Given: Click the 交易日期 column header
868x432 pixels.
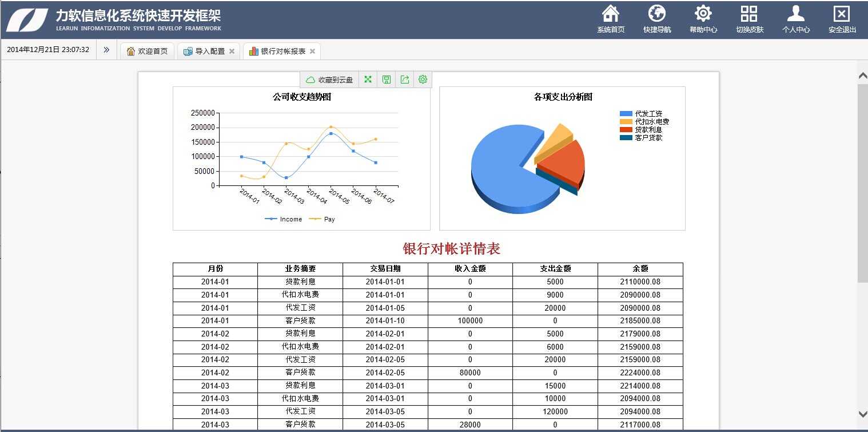Looking at the screenshot, I should pyautogui.click(x=385, y=269).
